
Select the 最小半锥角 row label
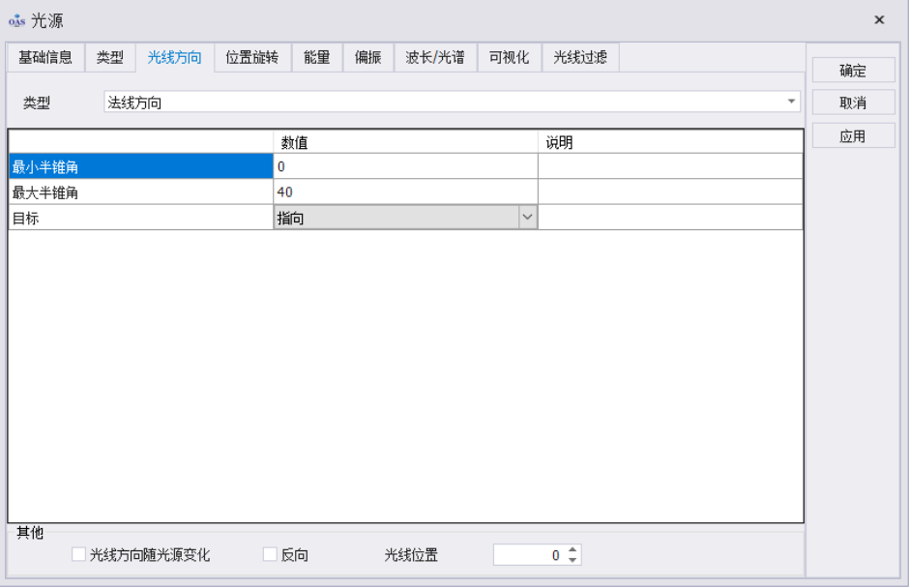pyautogui.click(x=141, y=166)
